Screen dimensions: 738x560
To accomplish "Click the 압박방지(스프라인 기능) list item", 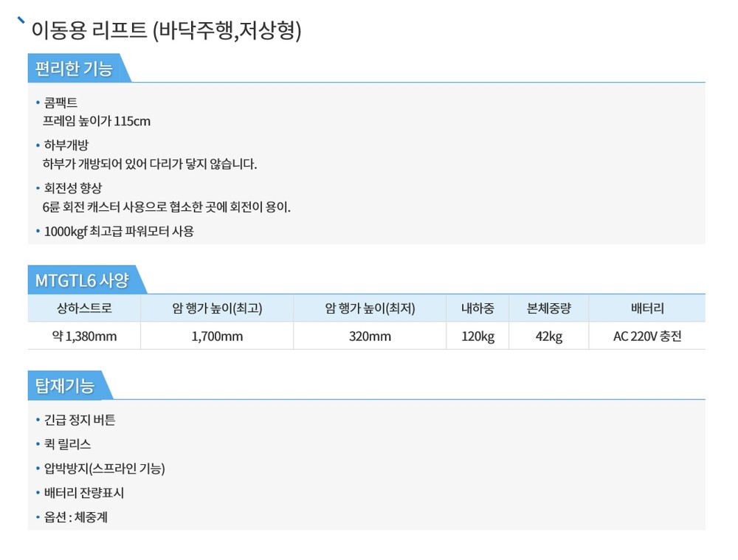I will click(x=104, y=469).
